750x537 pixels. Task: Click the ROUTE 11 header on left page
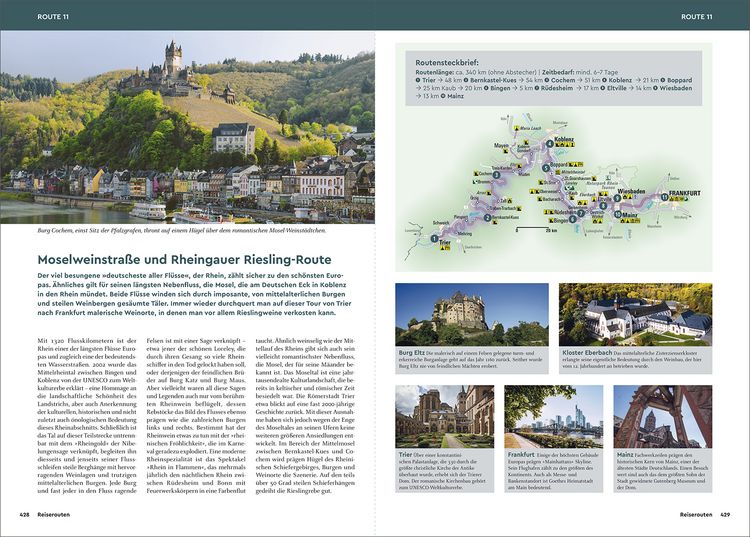tap(53, 16)
